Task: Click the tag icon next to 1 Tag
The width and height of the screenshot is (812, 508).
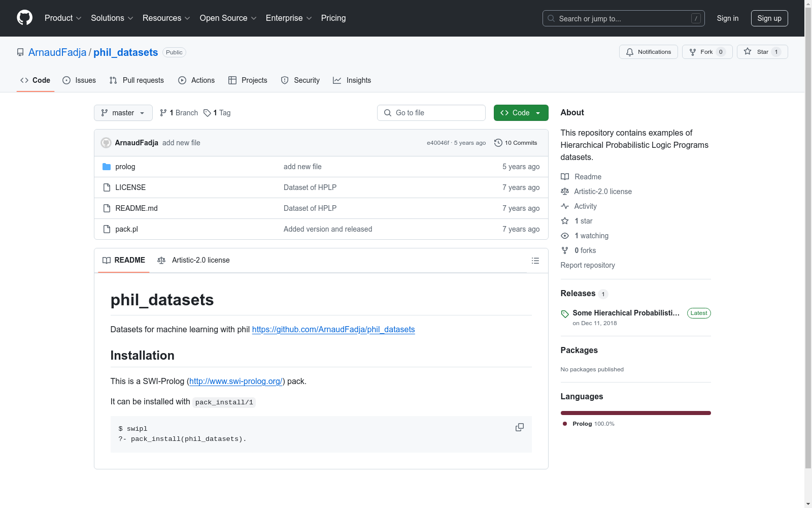Action: (207, 113)
